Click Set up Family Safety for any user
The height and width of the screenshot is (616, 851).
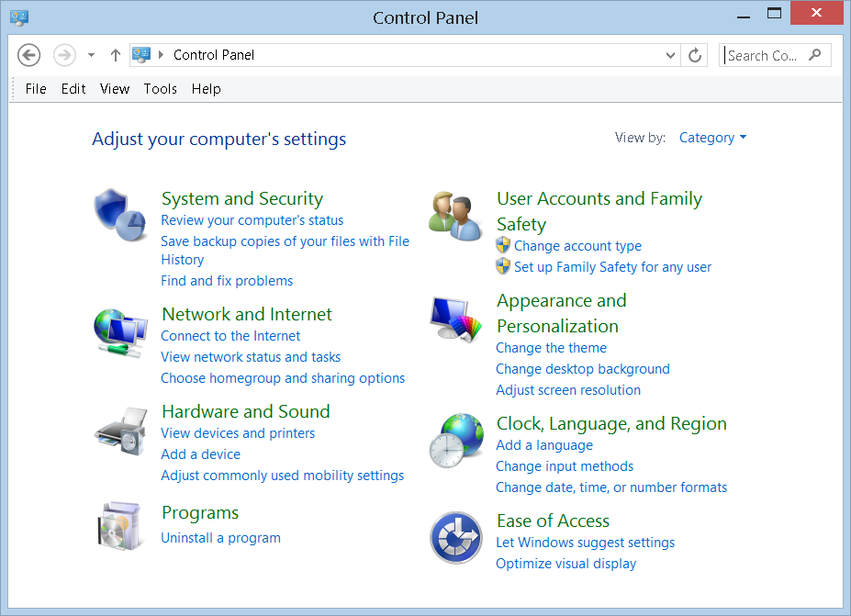(612, 267)
